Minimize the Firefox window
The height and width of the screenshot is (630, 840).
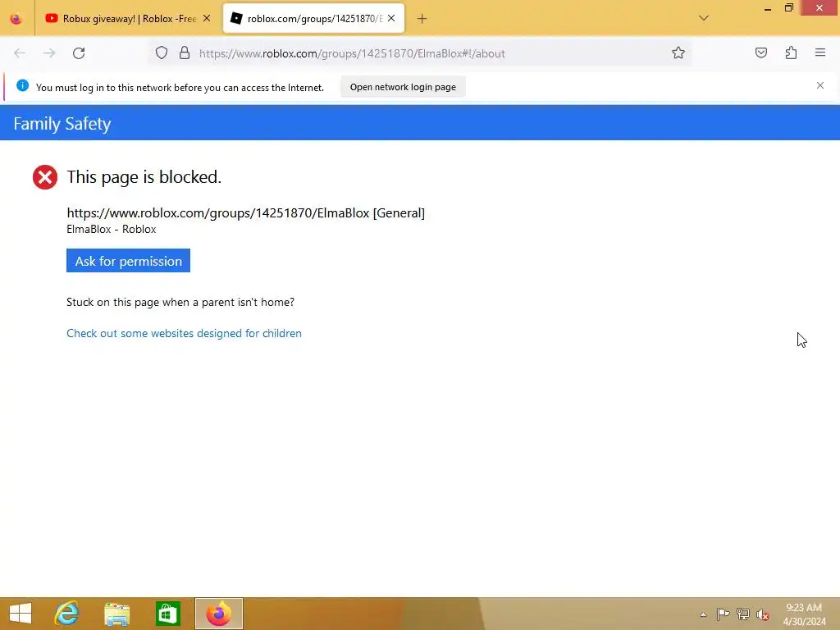coord(768,8)
